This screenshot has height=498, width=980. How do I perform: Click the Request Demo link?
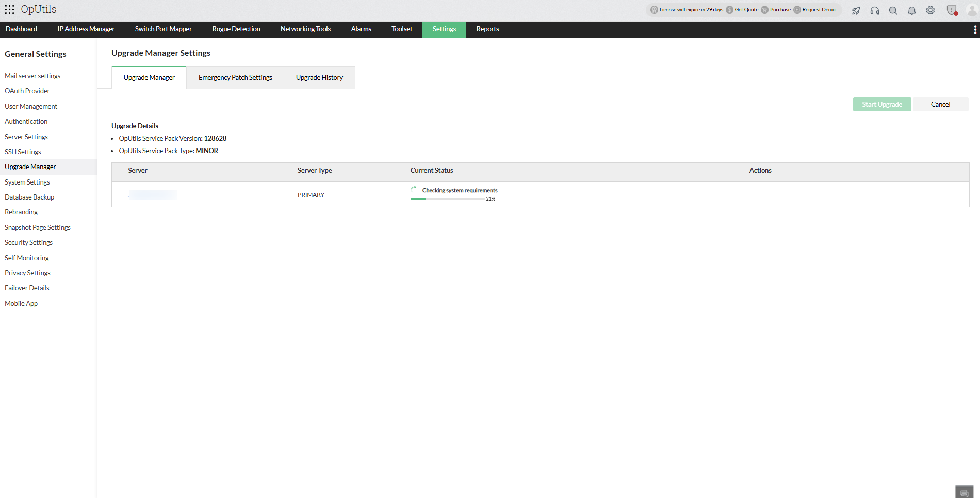tap(814, 10)
